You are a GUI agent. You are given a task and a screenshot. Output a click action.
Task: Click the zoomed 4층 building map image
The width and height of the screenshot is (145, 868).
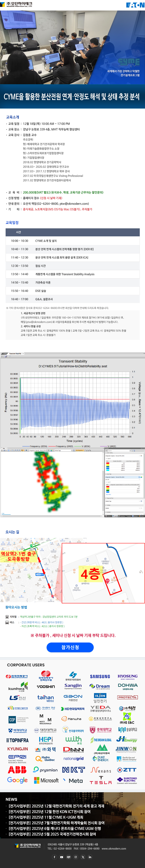click(103, 572)
